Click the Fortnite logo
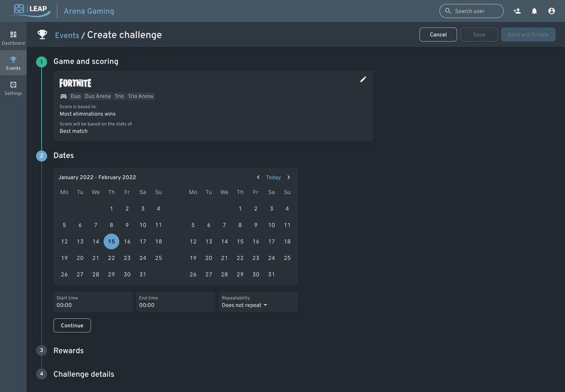The width and height of the screenshot is (565, 392). 75,83
